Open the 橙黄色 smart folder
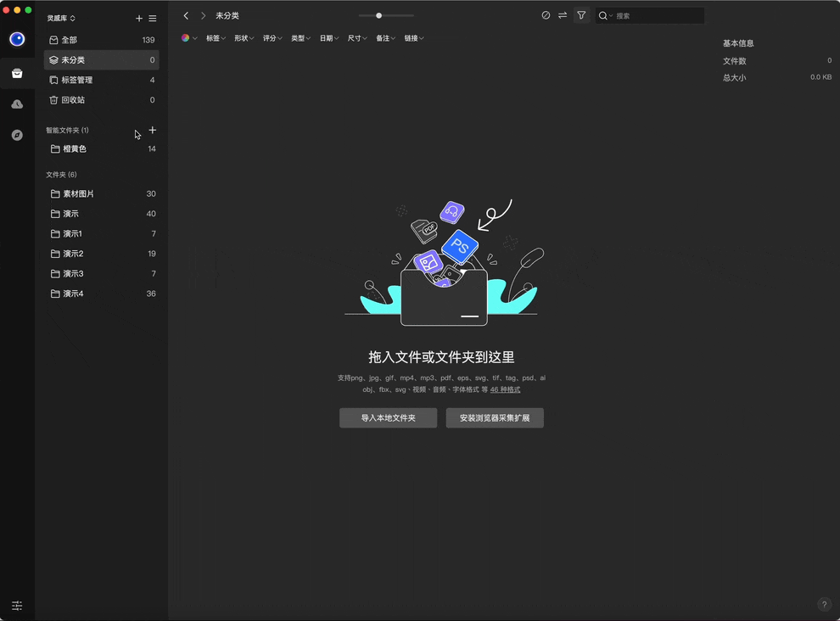 (101, 148)
